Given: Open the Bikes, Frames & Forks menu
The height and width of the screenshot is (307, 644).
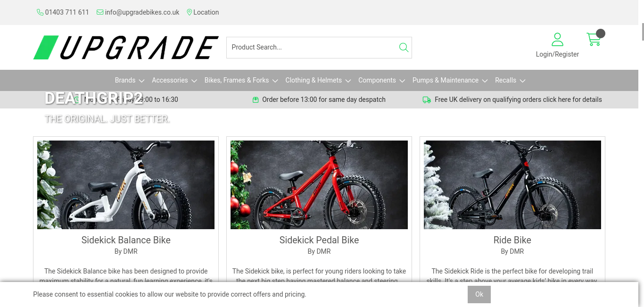Looking at the screenshot, I should click(x=241, y=80).
